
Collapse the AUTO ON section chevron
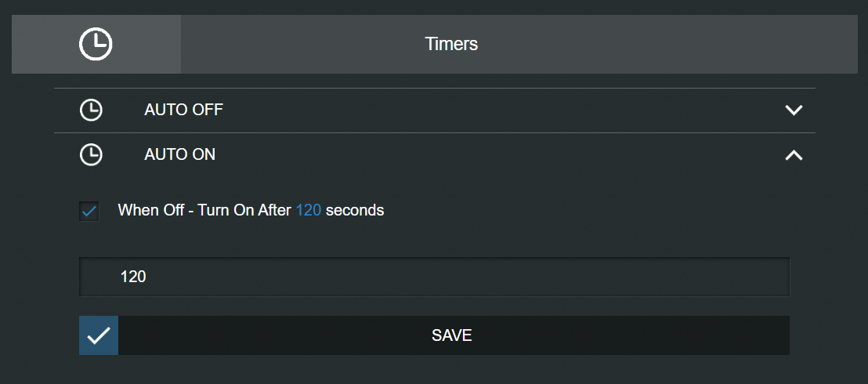pyautogui.click(x=794, y=155)
